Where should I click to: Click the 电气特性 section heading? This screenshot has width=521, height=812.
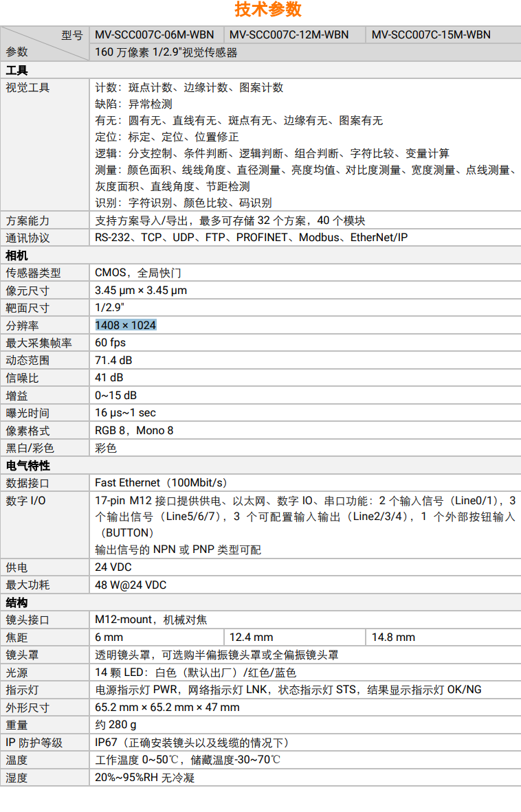point(28,466)
